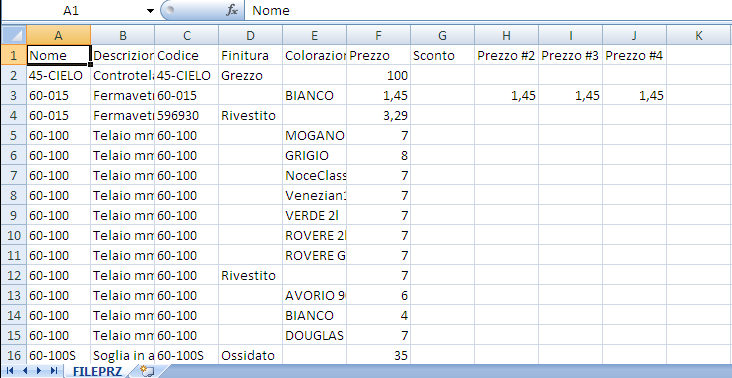This screenshot has width=732, height=378.
Task: Select the price cell containing 35
Action: 378,356
